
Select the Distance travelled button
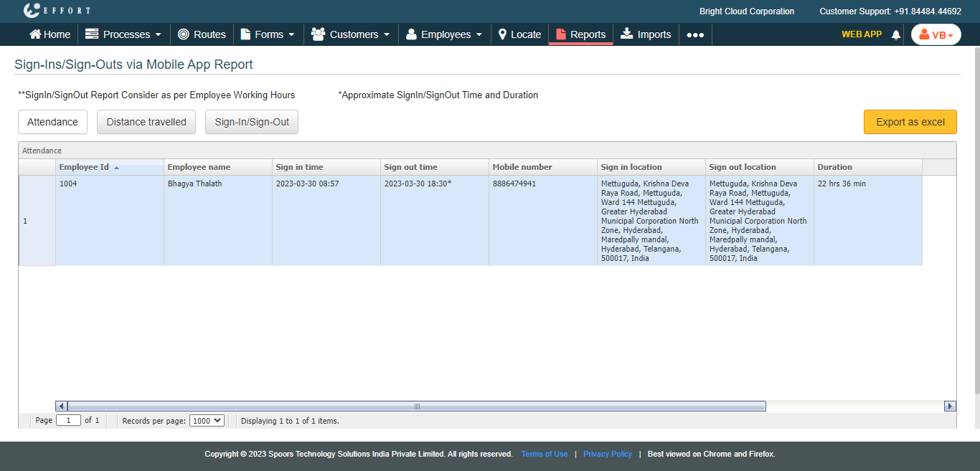(x=146, y=122)
